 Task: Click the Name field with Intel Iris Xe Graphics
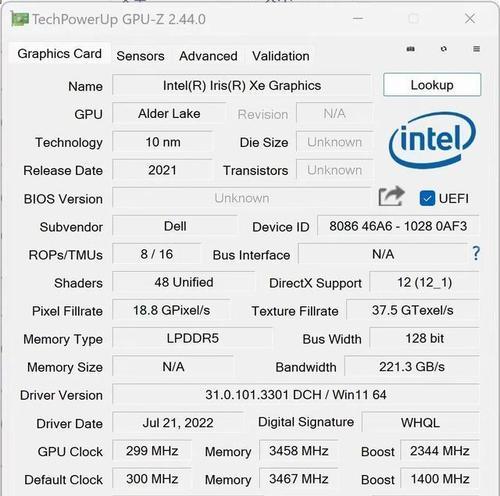coord(242,86)
